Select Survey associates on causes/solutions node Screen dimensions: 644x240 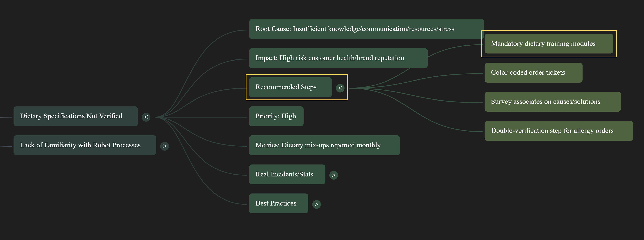552,102
